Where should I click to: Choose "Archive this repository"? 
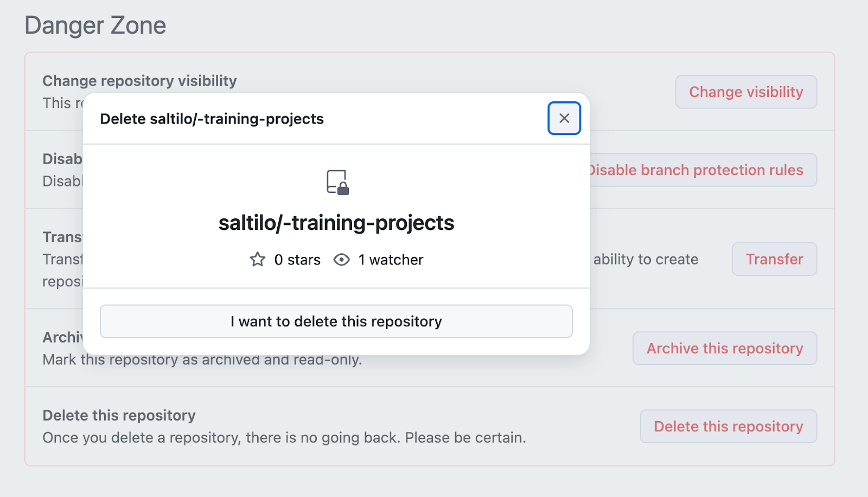[x=724, y=348]
